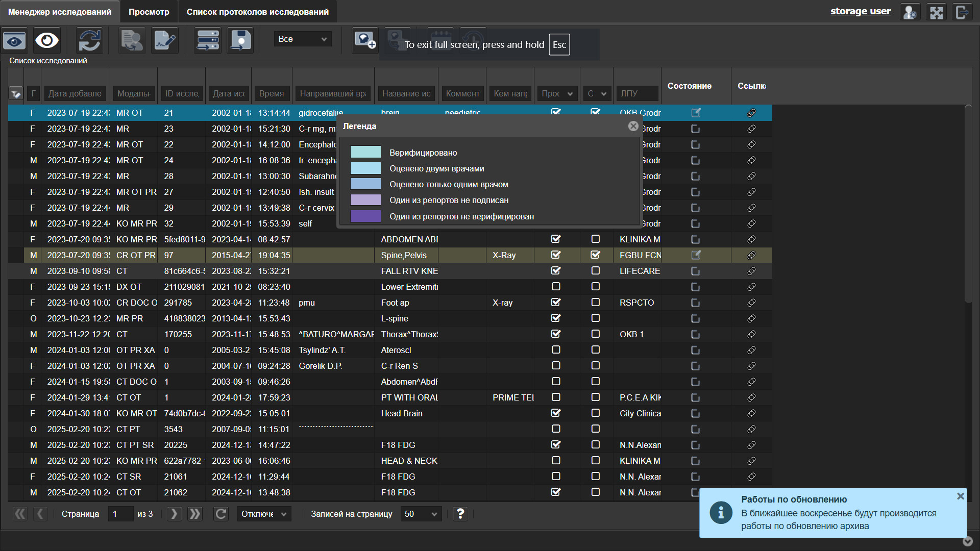Viewport: 980px width, 551px height.
Task: Click the Верифицировано color swatch
Action: tap(365, 152)
